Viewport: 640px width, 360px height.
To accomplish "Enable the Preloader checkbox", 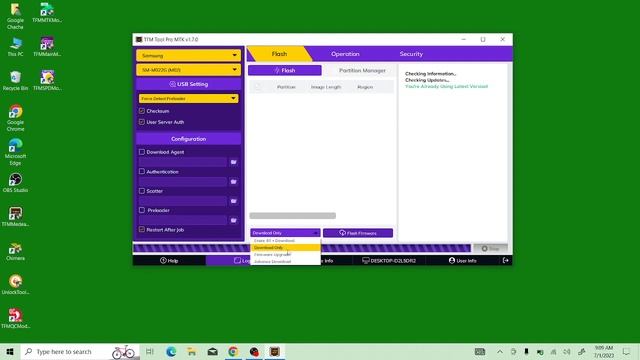I will (x=142, y=210).
